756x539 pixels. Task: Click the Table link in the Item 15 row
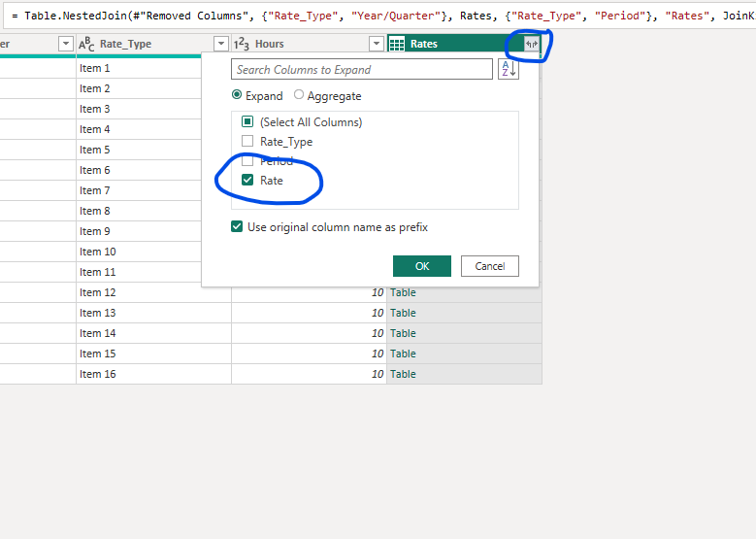403,354
